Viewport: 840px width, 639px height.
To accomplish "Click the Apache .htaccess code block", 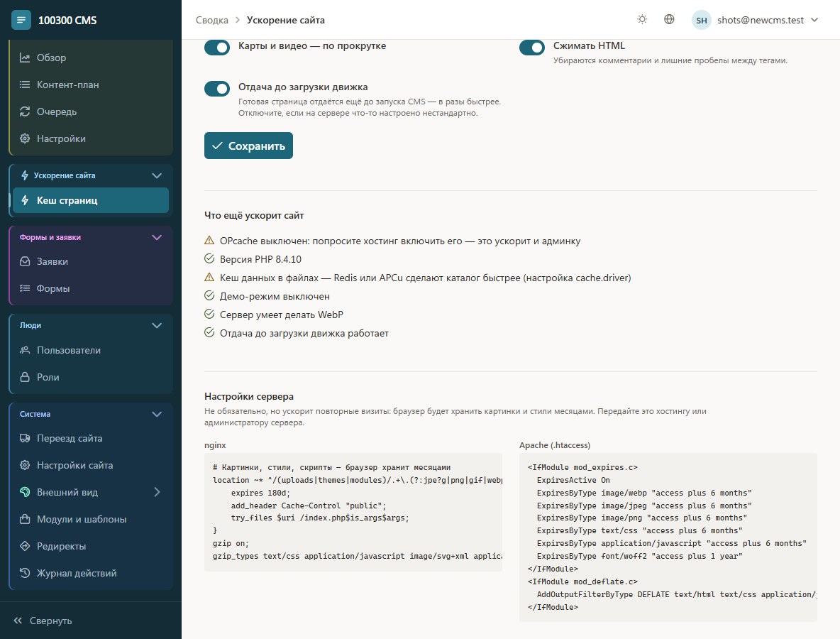I will click(668, 537).
